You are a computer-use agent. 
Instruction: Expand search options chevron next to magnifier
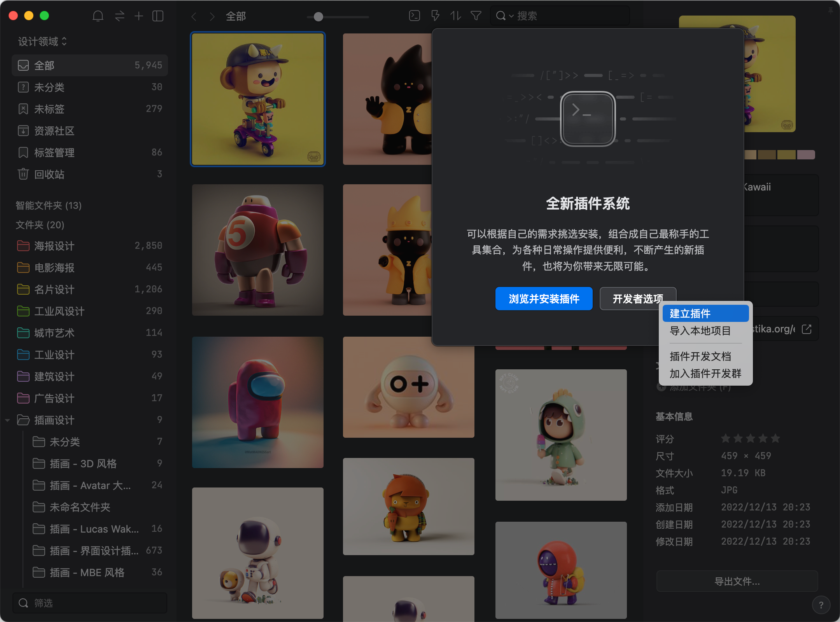pos(511,16)
